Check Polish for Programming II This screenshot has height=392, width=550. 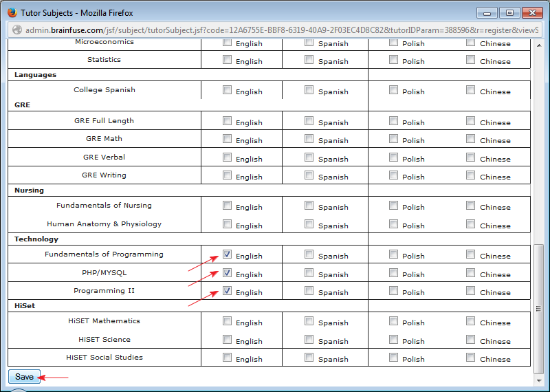pos(393,291)
